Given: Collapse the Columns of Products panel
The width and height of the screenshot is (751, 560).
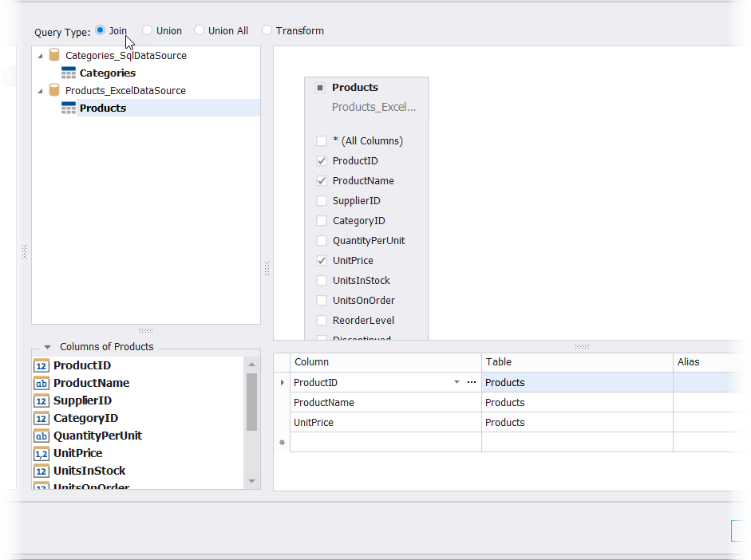Looking at the screenshot, I should coord(47,347).
